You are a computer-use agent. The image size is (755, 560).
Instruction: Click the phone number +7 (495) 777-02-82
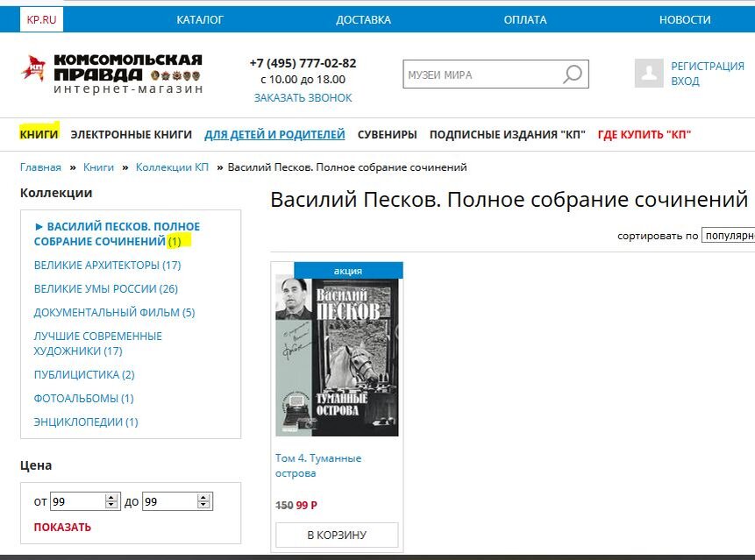click(x=303, y=63)
